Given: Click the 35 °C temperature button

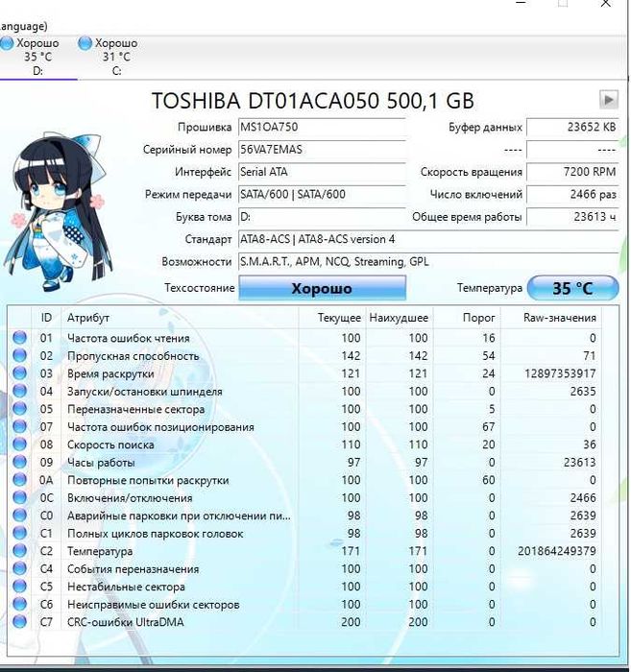Looking at the screenshot, I should coord(572,288).
